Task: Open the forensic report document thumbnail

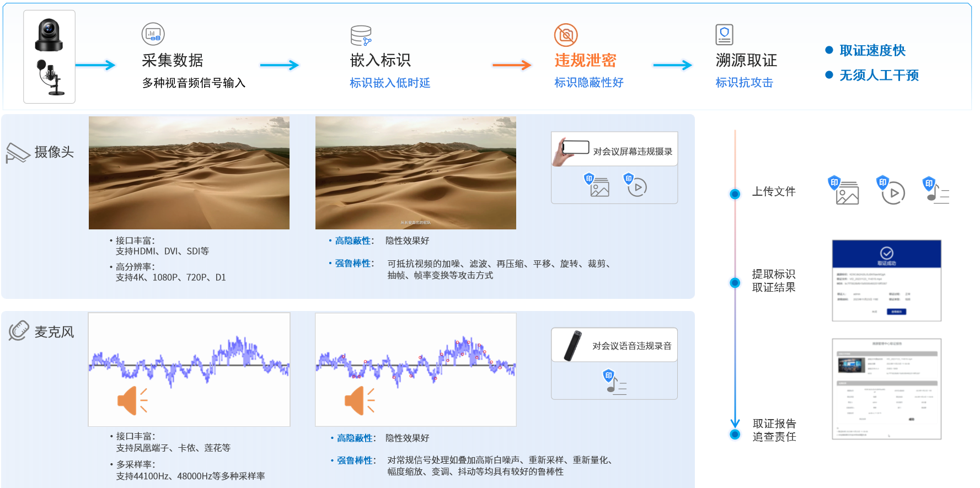Action: point(887,389)
